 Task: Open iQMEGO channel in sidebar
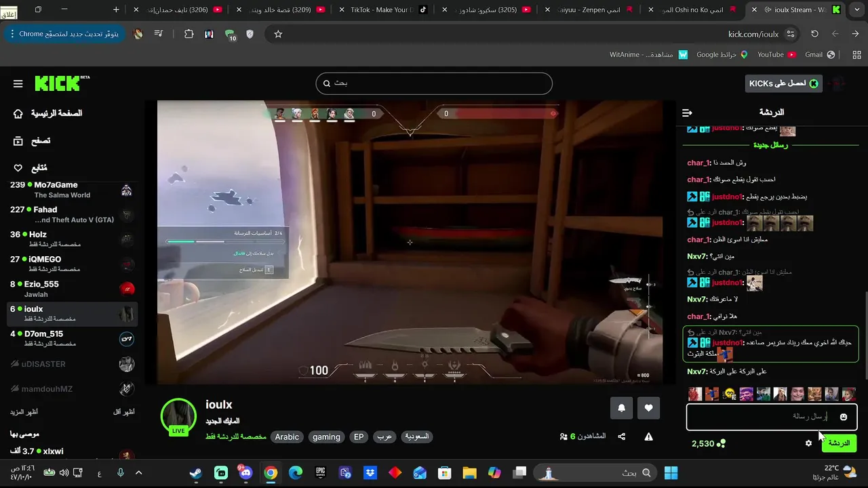72,264
